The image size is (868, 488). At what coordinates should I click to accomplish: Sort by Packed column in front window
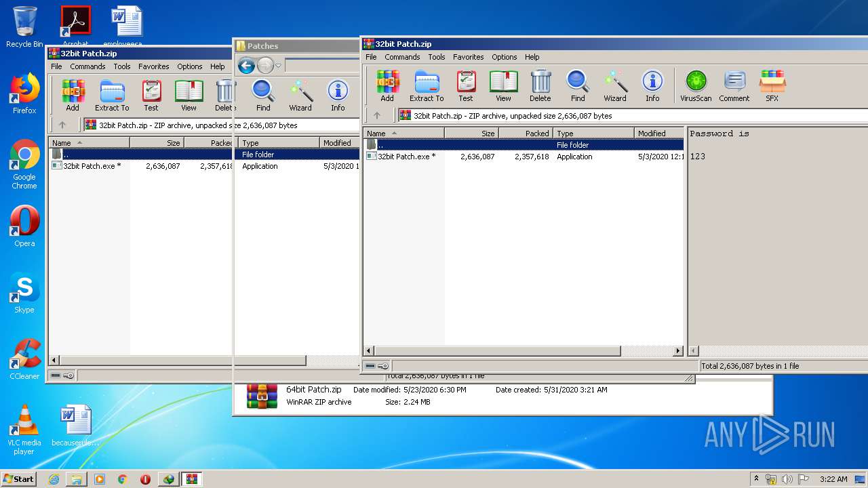click(526, 134)
